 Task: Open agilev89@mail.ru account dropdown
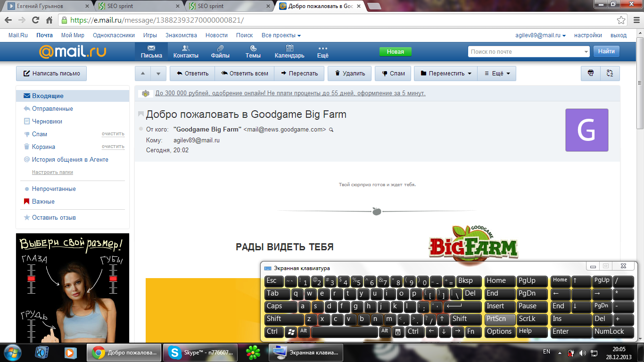pos(540,35)
